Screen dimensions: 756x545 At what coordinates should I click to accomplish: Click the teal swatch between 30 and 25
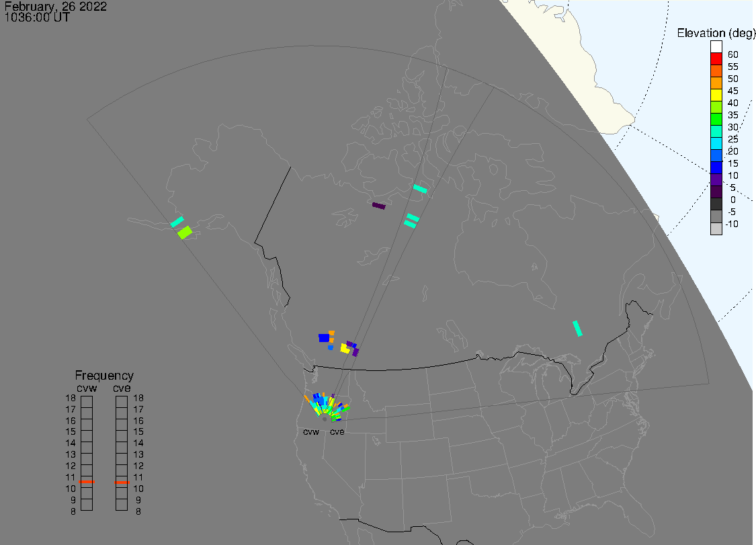[x=716, y=131]
